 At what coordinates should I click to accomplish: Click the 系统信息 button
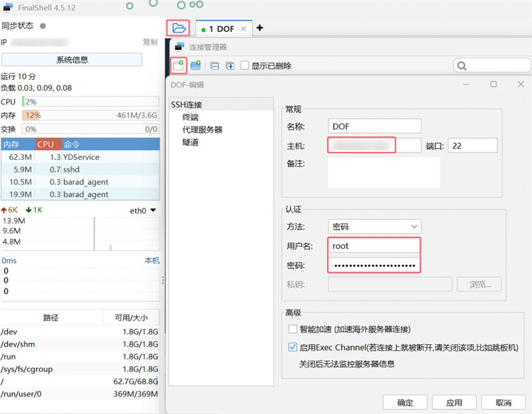point(72,59)
